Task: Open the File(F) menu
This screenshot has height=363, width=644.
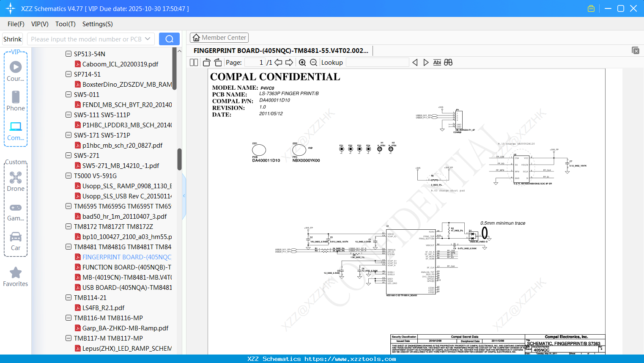Action: pyautogui.click(x=16, y=24)
